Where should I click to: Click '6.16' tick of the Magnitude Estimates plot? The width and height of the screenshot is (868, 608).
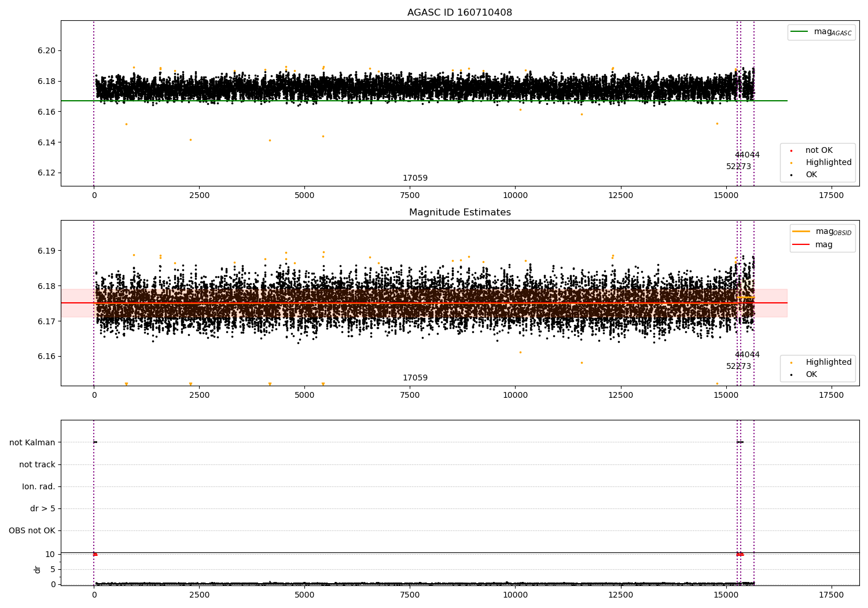47,357
